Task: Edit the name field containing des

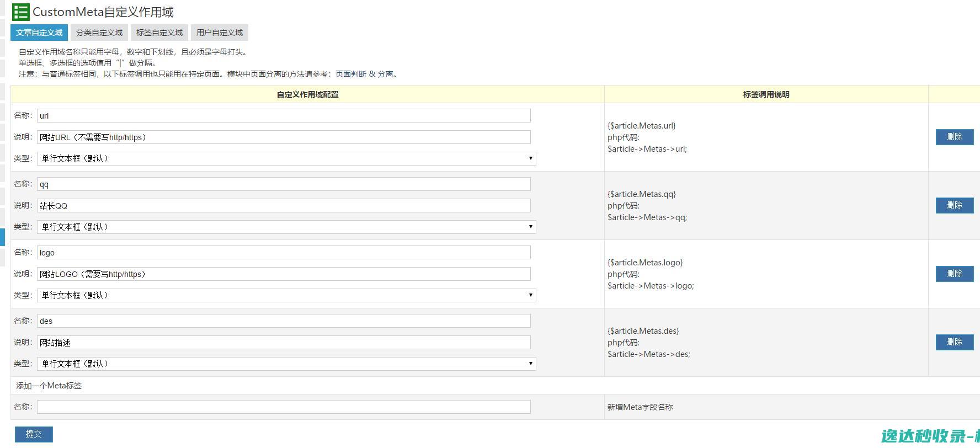Action: [x=284, y=321]
